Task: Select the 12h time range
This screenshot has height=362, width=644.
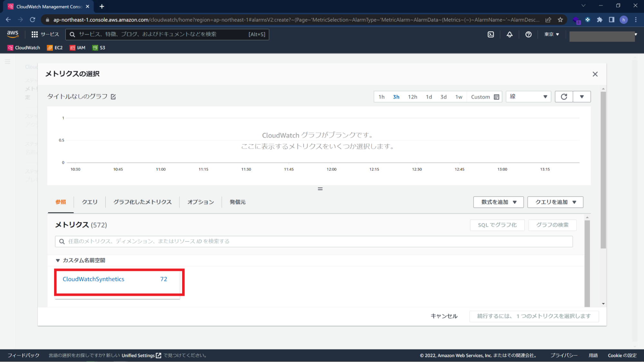Action: (x=412, y=97)
